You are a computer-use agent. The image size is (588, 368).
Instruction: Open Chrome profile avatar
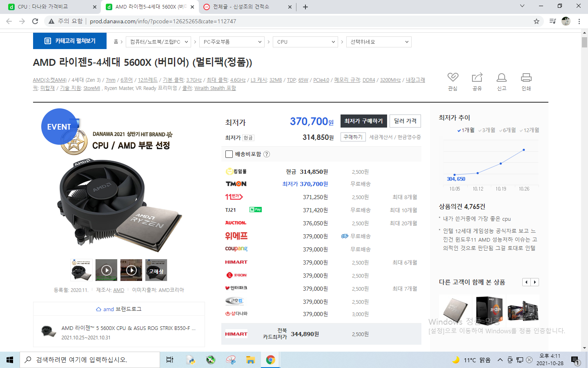(566, 21)
